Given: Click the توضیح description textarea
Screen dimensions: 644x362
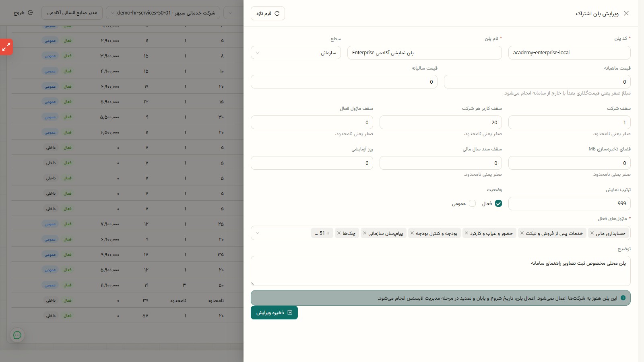Looking at the screenshot, I should pos(441,271).
